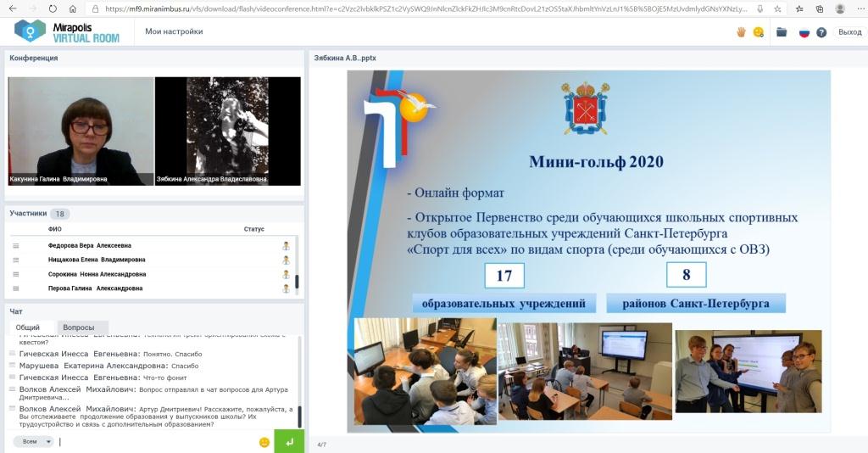
Task: Click the computer class photo on slide
Action: 426,371
